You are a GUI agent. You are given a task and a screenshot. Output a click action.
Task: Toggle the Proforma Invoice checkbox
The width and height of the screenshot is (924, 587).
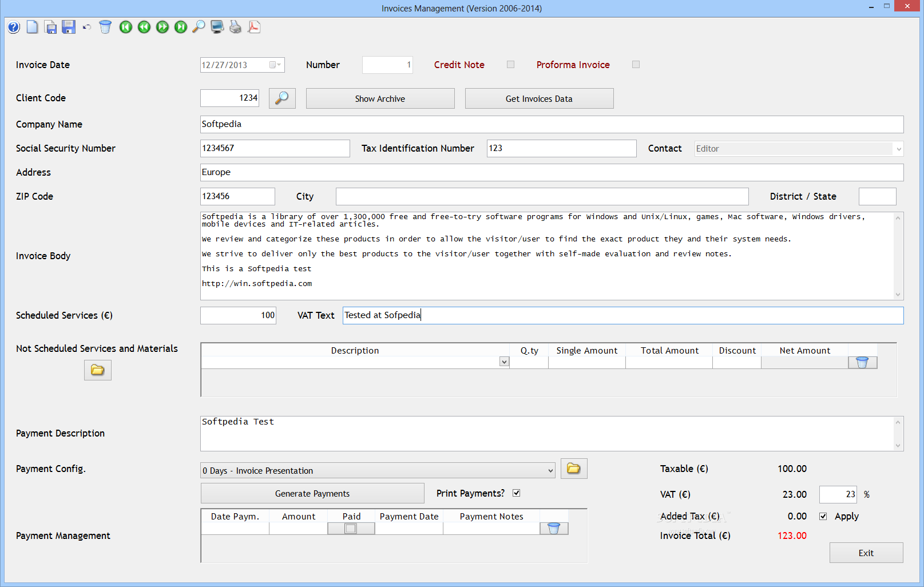tap(636, 65)
